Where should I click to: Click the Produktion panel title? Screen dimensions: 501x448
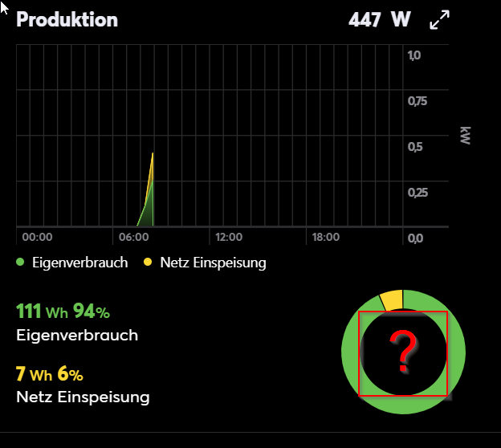67,20
